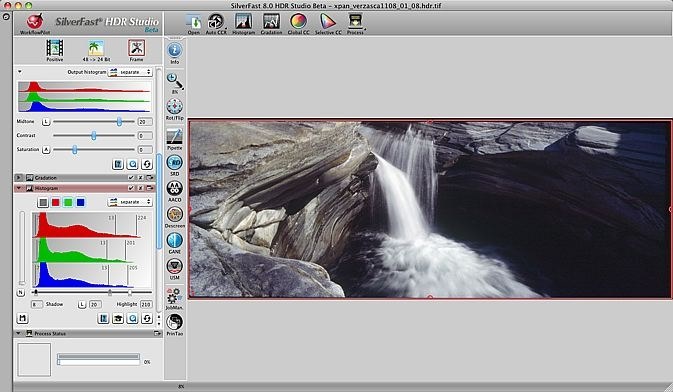Undock the Gradation panel with its arrow icon

tap(150, 178)
